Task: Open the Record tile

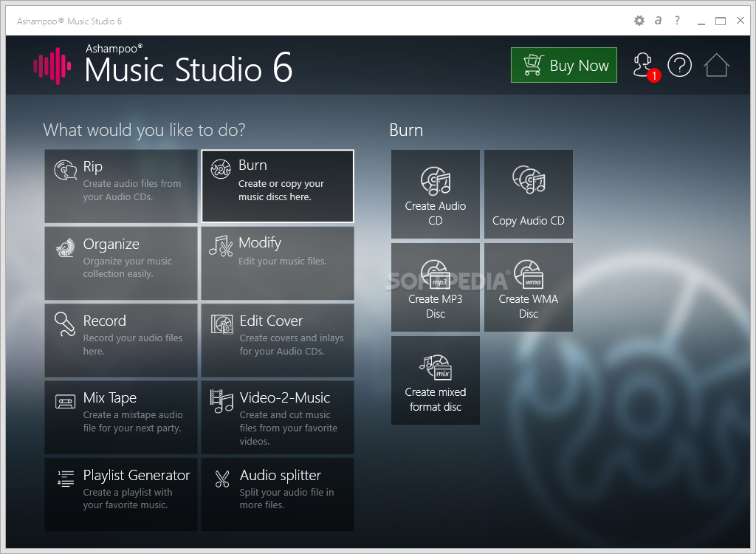Action: [x=121, y=341]
